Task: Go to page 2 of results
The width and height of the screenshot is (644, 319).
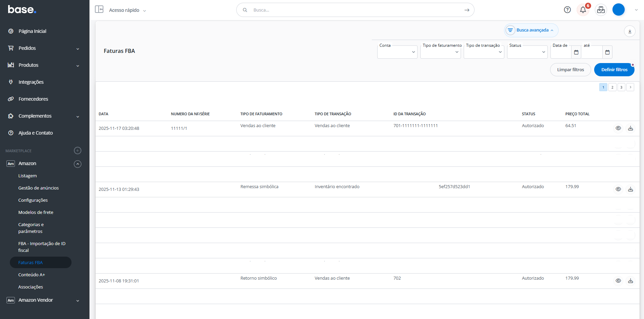Action: pyautogui.click(x=612, y=87)
